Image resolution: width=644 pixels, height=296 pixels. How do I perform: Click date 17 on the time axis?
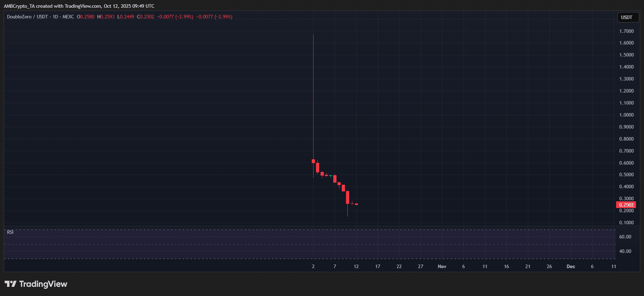click(x=377, y=266)
